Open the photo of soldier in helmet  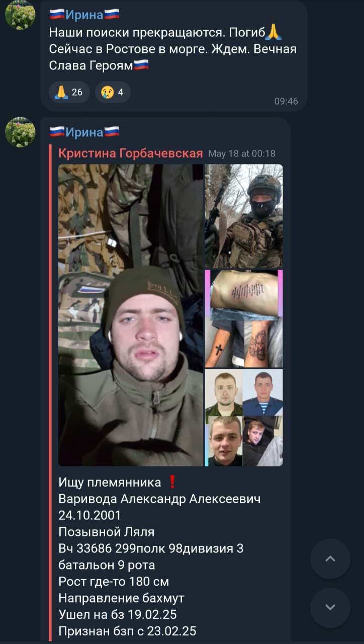tap(244, 216)
